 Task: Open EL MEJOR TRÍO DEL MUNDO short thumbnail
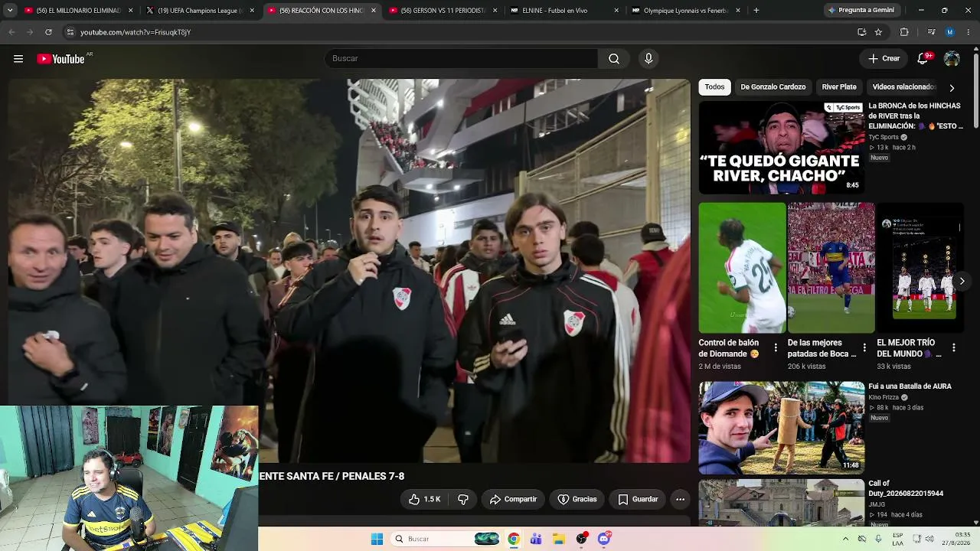click(x=920, y=268)
